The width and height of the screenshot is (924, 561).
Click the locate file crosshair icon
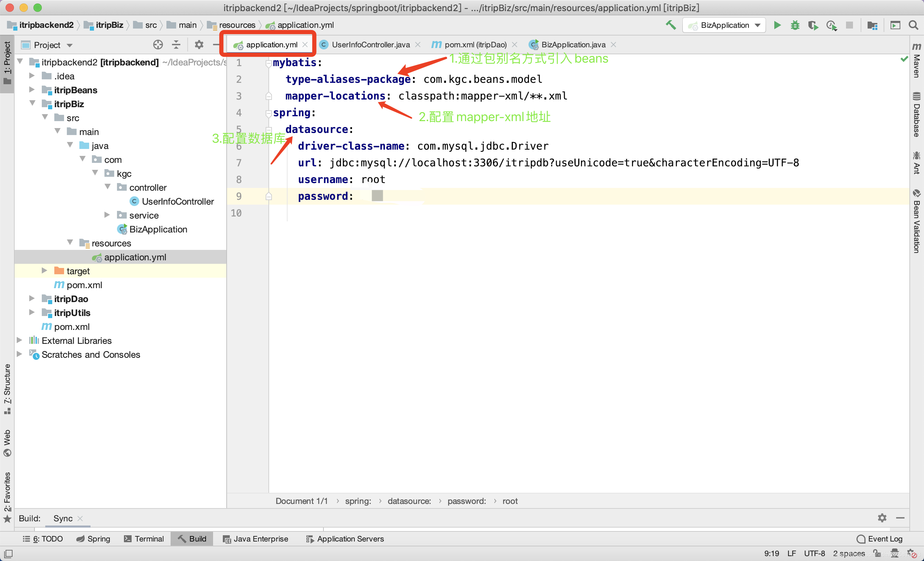(158, 45)
